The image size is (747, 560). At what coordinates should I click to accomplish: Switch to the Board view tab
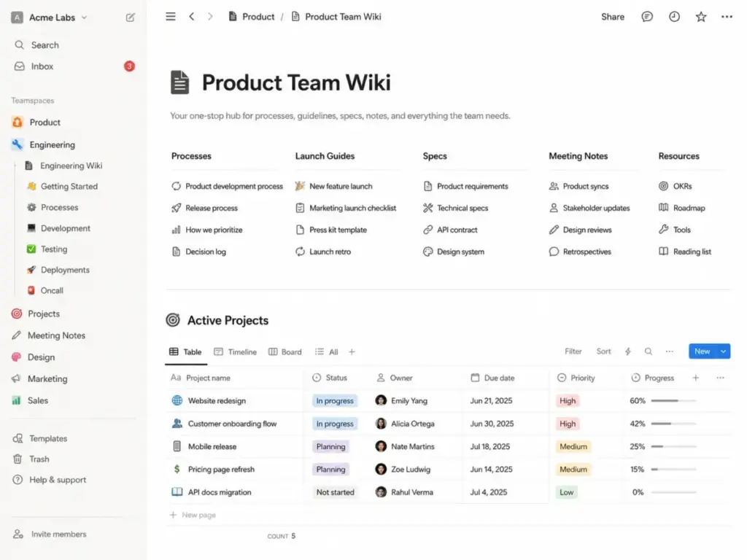[285, 352]
